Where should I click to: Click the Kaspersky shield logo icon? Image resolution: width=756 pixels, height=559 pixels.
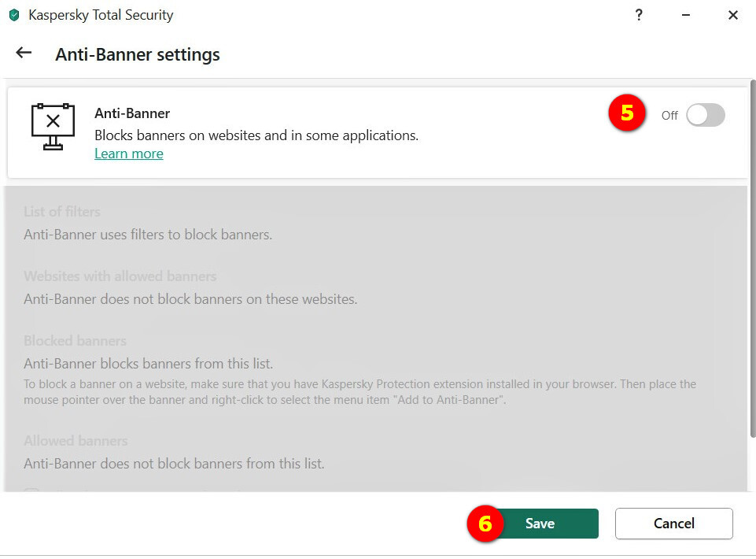[13, 15]
